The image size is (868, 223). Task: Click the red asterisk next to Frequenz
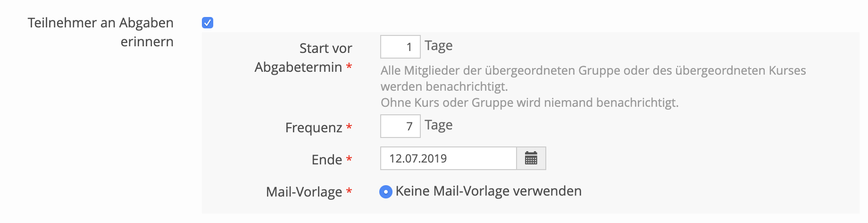click(x=349, y=127)
